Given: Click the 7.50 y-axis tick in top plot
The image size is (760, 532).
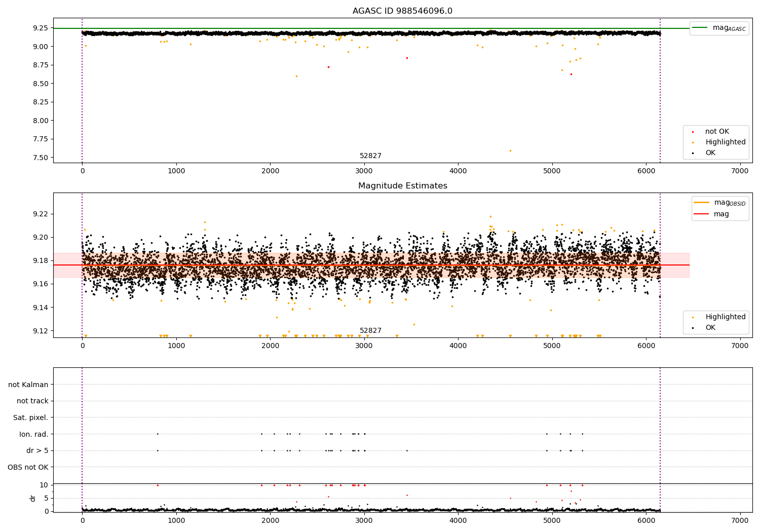Looking at the screenshot, I should coord(40,158).
